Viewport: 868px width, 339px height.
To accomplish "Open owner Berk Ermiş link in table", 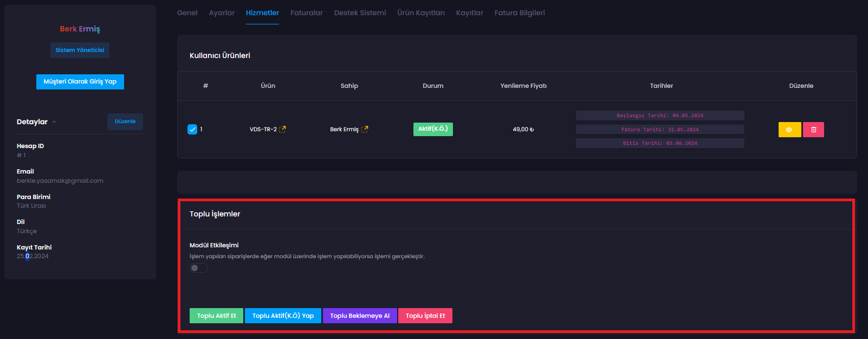I will point(345,129).
